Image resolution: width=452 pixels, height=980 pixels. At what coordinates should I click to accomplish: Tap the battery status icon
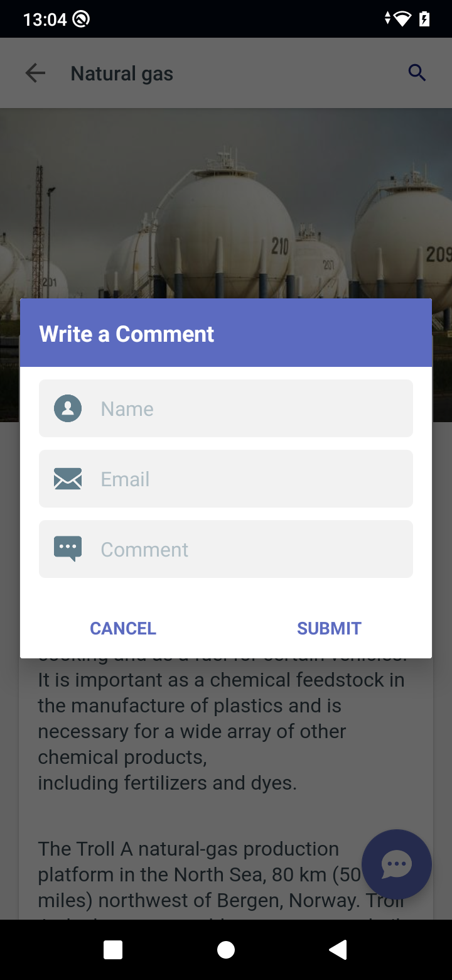pyautogui.click(x=424, y=19)
